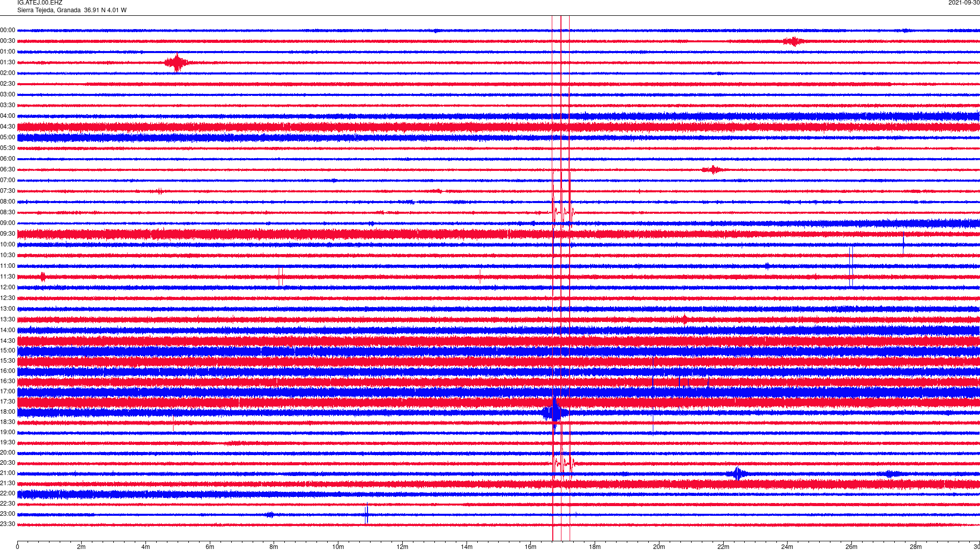Click the 28m tick on time axis
This screenshot has height=551, width=980.
[x=916, y=547]
